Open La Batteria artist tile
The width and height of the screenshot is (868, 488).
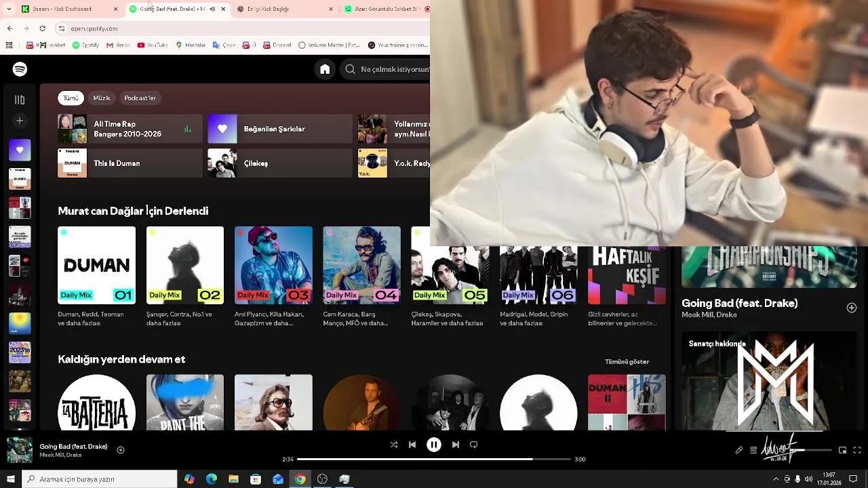(96, 403)
